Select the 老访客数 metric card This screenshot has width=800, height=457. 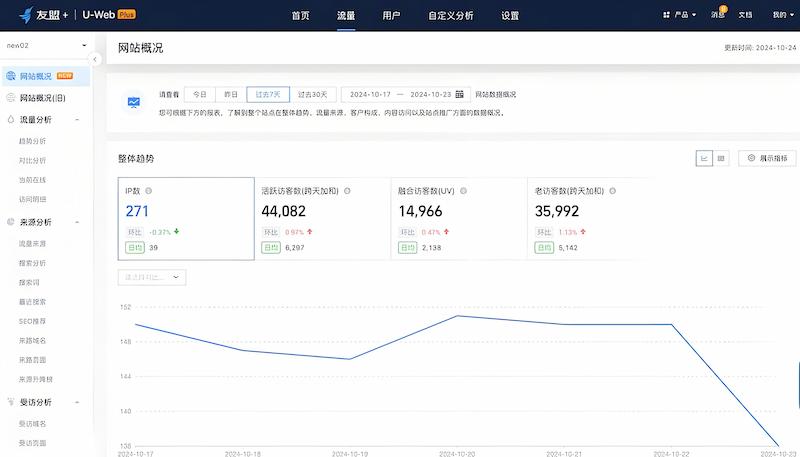point(595,219)
